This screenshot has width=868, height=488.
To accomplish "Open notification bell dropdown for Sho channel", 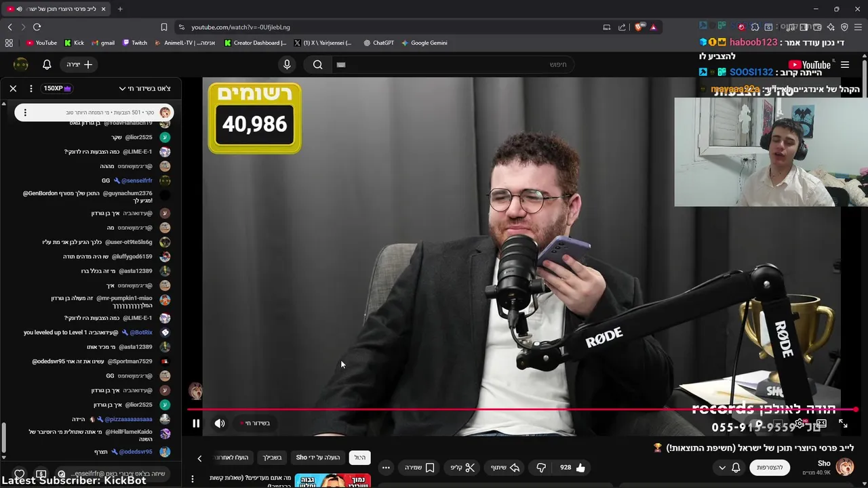I will 730,468.
